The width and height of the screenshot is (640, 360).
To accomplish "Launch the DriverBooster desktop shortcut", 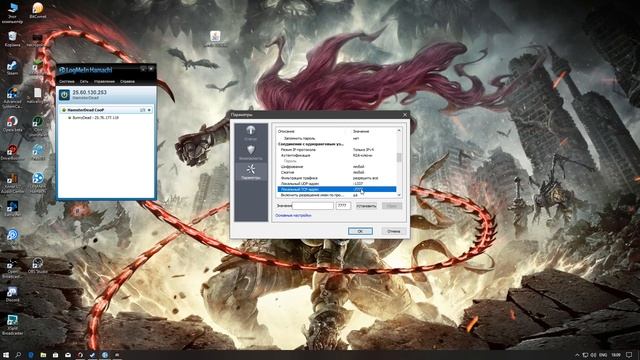I will (12, 152).
